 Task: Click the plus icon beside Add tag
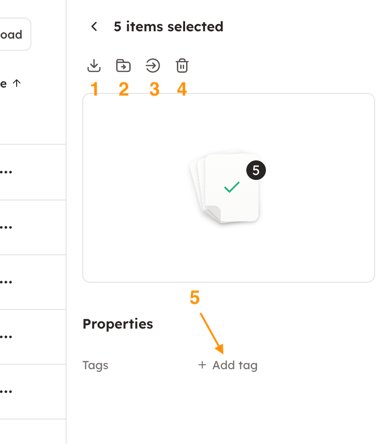202,365
